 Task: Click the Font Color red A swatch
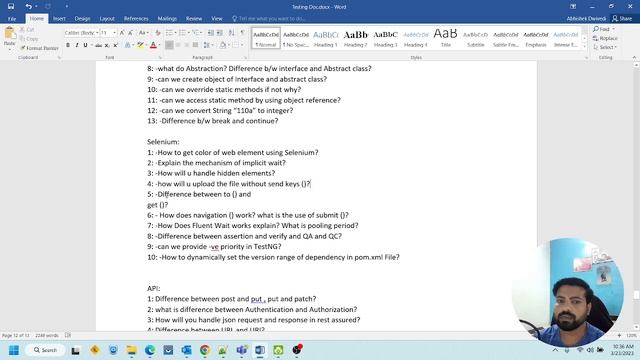pos(153,45)
